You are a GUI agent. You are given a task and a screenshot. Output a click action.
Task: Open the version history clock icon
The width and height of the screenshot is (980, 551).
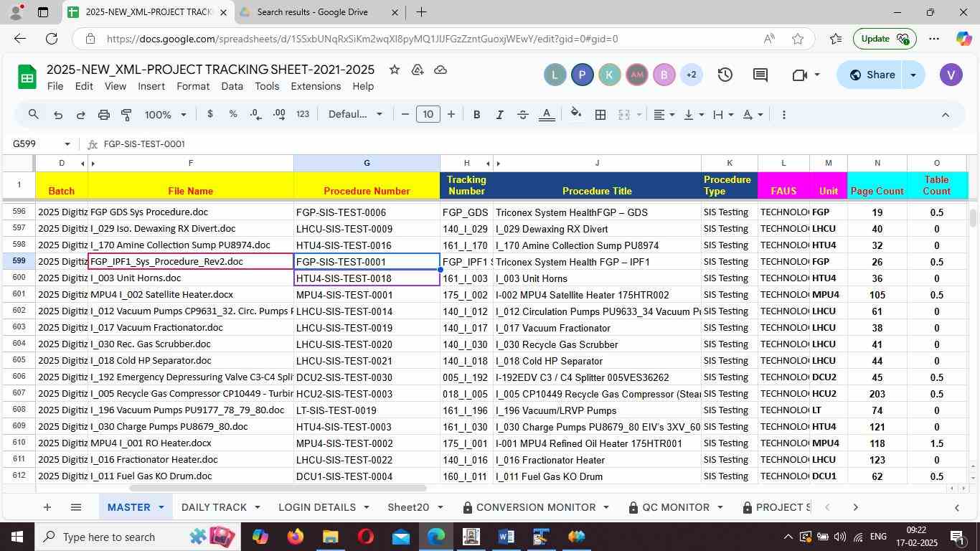725,75
